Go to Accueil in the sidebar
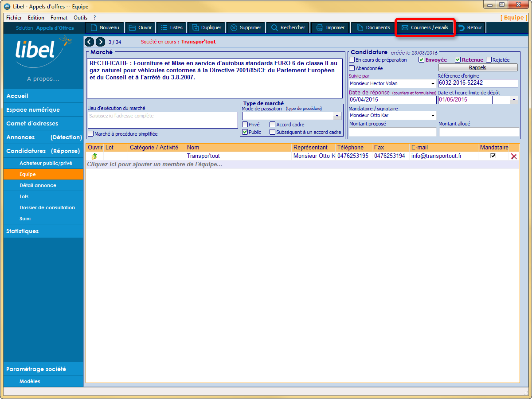Screen dimensions: 532x399 click(x=43, y=96)
